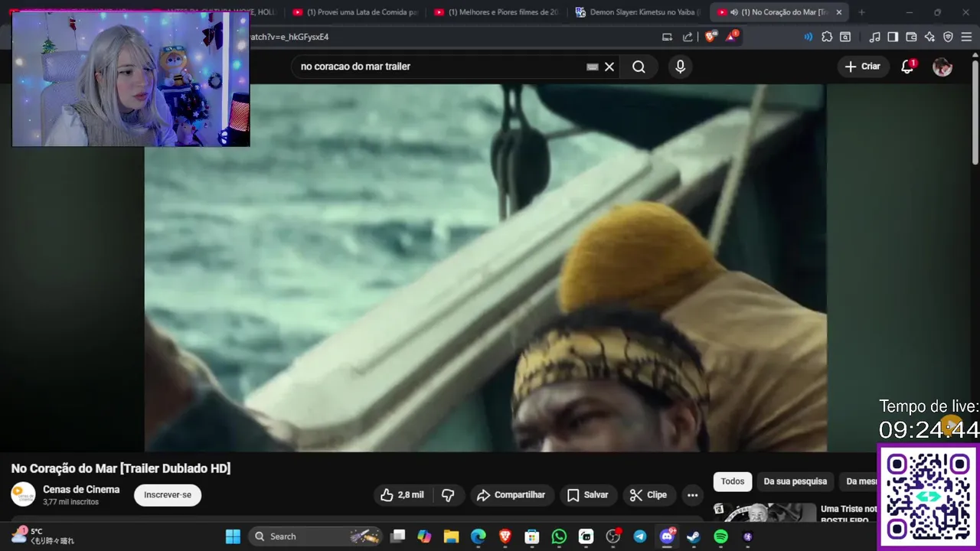Clear the search box with the X icon
The width and height of the screenshot is (980, 551).
click(x=609, y=67)
